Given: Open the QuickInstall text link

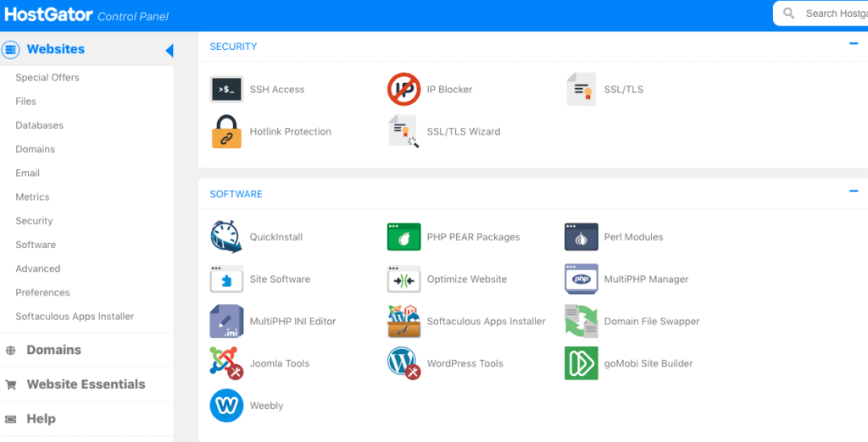Looking at the screenshot, I should [276, 237].
